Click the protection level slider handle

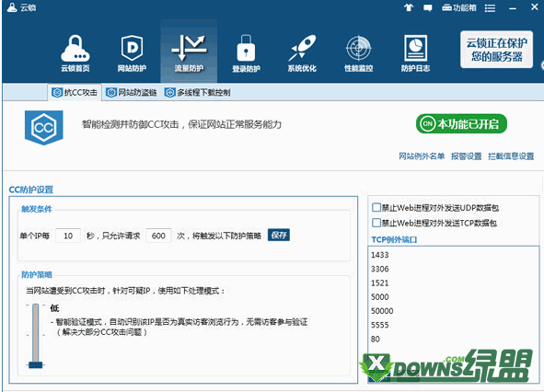point(35,364)
